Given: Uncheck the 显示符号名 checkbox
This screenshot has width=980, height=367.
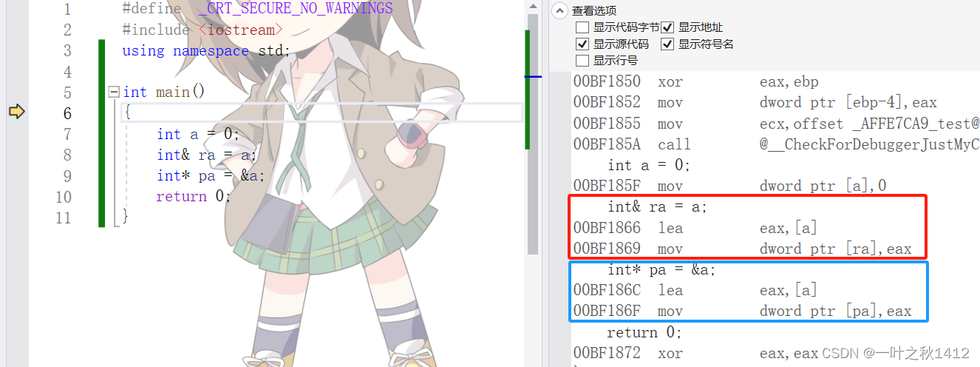Looking at the screenshot, I should tap(668, 44).
